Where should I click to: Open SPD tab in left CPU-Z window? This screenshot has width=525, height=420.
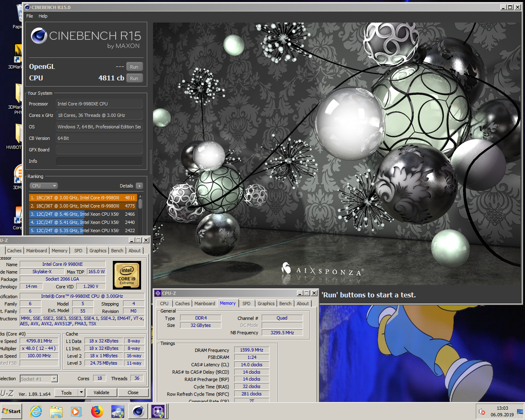coord(78,251)
